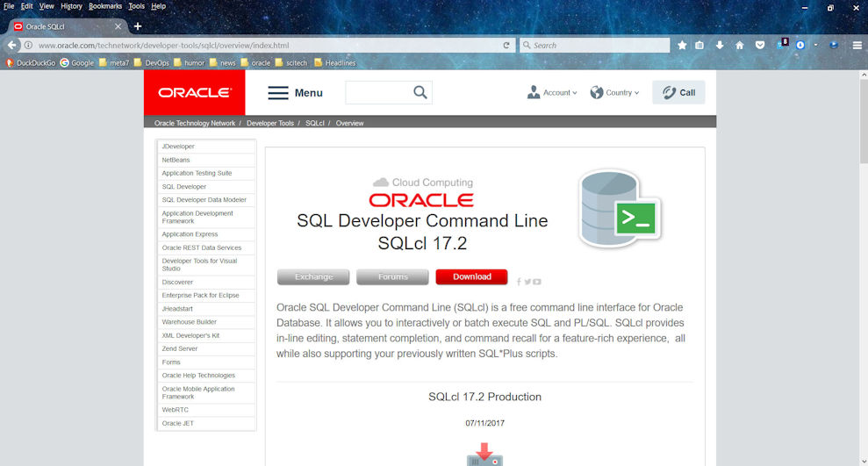Click the Call phone button
Screen dimensions: 868x466
pos(678,92)
